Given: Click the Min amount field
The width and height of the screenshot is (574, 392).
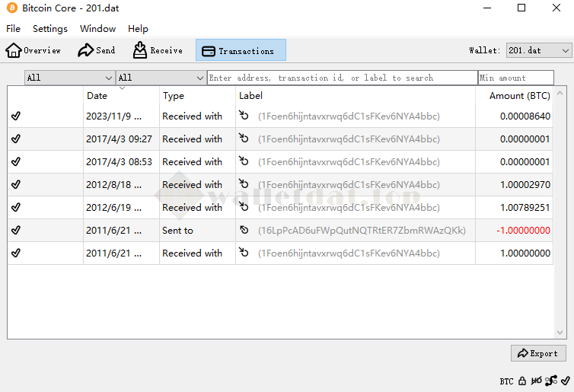Looking at the screenshot, I should click(515, 78).
